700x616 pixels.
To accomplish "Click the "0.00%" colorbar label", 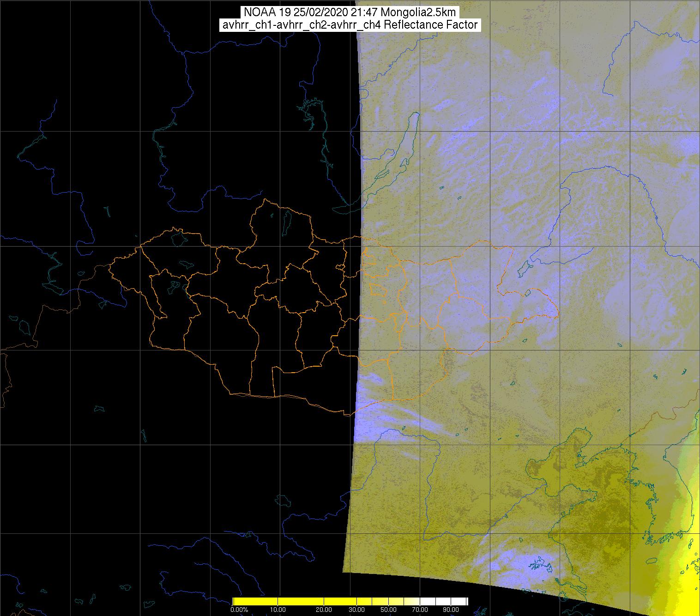I will pos(239,610).
